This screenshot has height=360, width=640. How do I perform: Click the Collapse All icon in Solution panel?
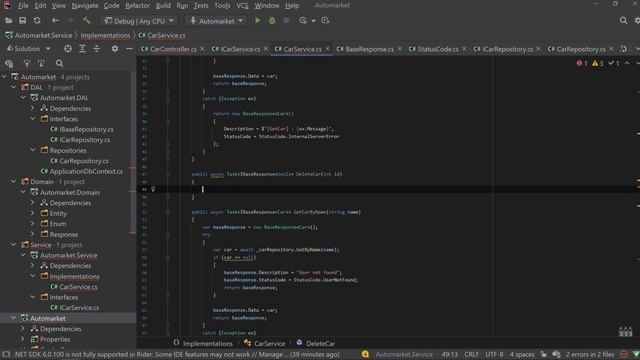pyautogui.click(x=96, y=49)
